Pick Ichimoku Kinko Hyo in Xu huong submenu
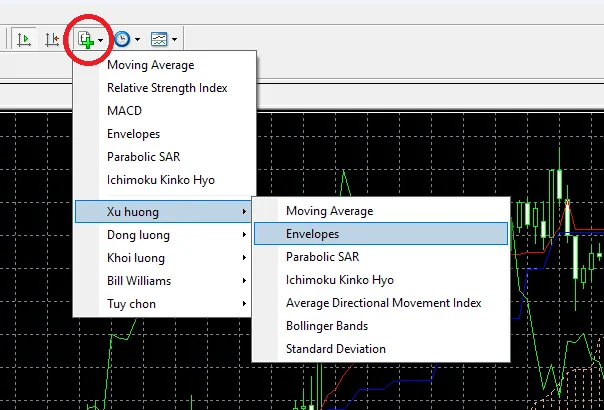 pos(381,280)
